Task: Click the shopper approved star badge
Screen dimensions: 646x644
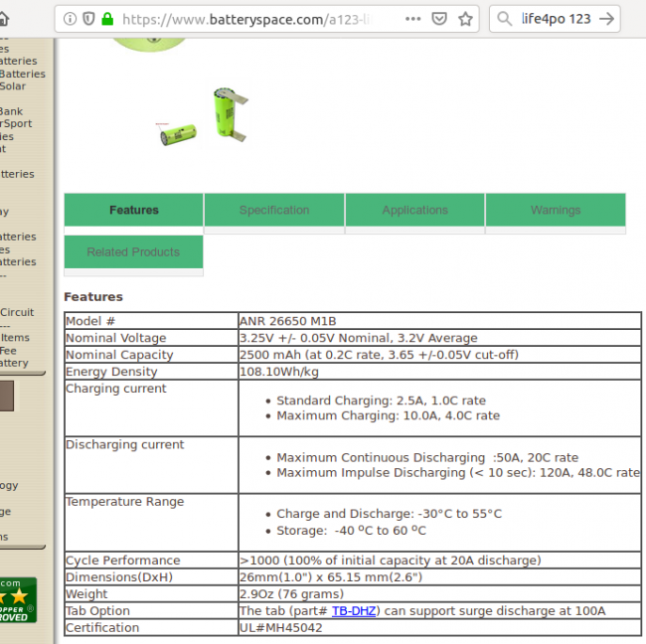Action: click(18, 600)
